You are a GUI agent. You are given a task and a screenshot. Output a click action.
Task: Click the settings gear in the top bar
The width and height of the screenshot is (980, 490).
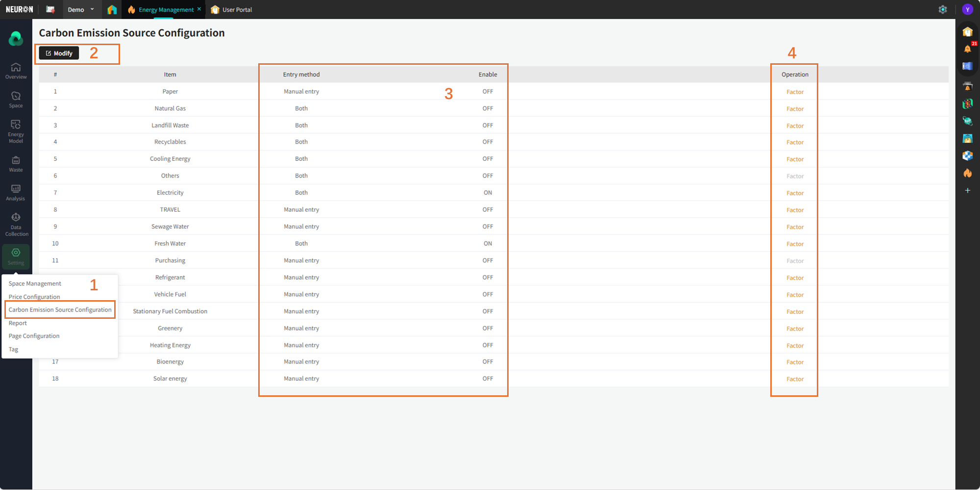coord(943,9)
